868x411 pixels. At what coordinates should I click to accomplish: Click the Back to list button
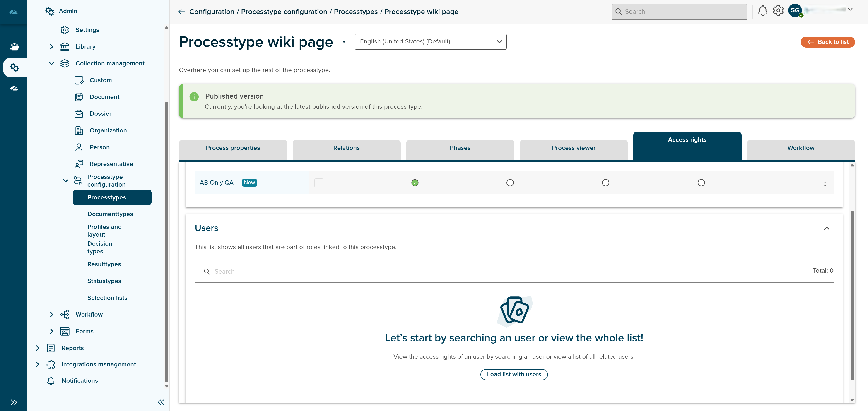pyautogui.click(x=827, y=42)
